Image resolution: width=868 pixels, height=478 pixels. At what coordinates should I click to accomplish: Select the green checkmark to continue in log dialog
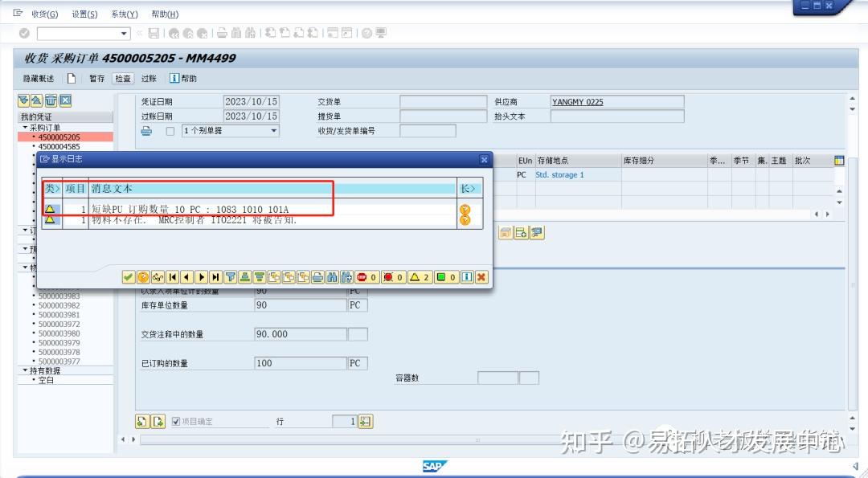127,277
